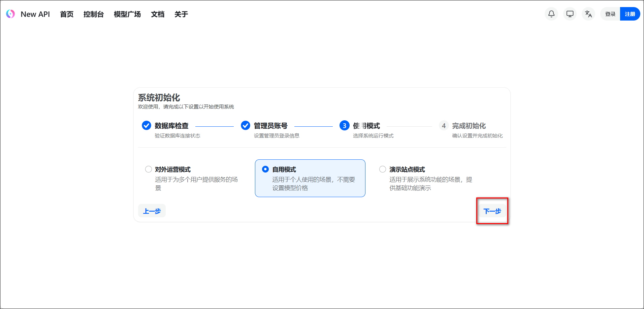The width and height of the screenshot is (644, 309).
Task: Click the step 4 circle icon
Action: coord(444,125)
